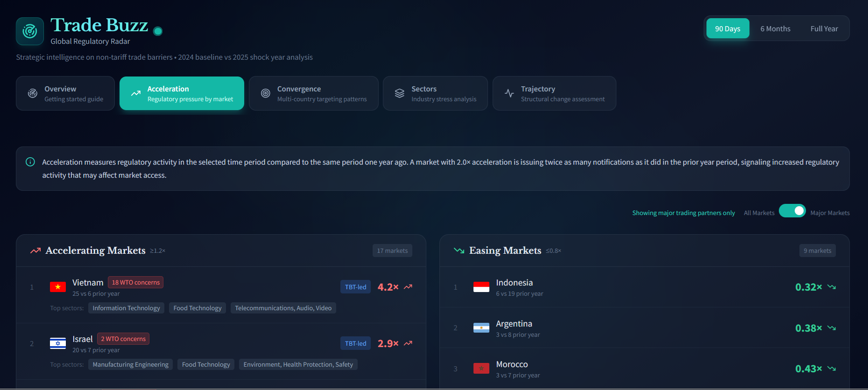Click the '25 vs 6 prior year' text
Viewport: 868px width, 390px height.
point(96,293)
